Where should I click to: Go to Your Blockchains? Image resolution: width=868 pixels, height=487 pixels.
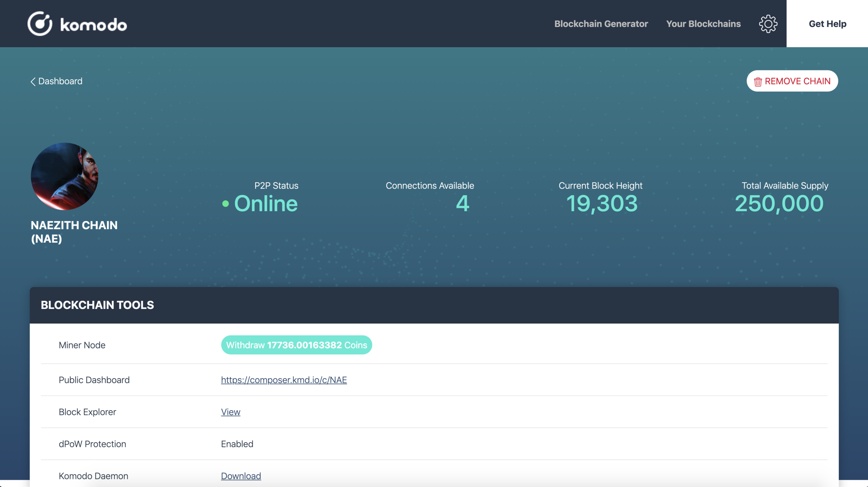point(703,24)
